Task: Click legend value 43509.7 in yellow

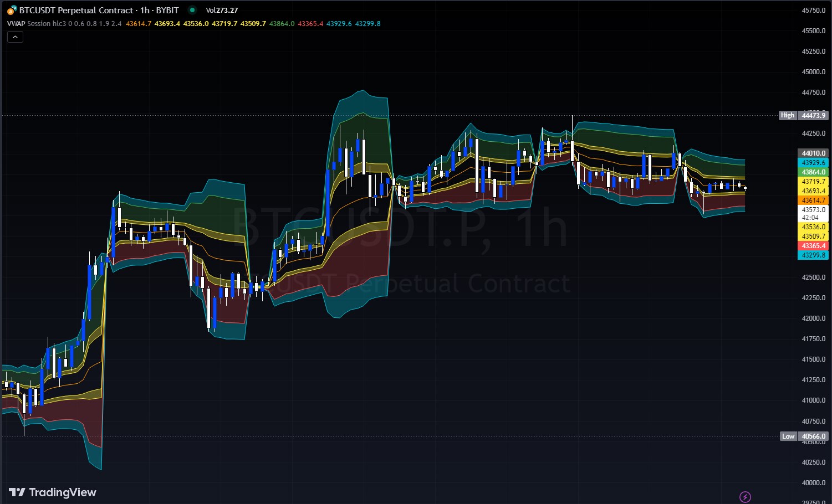Action: click(x=253, y=24)
